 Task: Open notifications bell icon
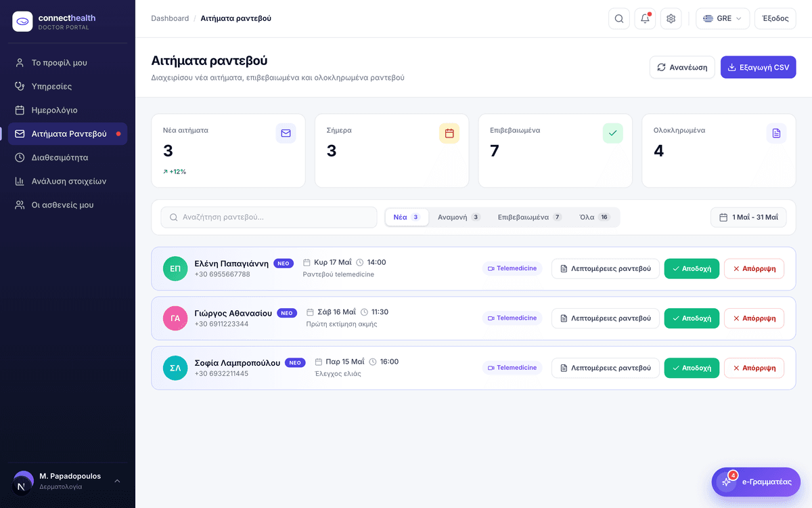645,18
